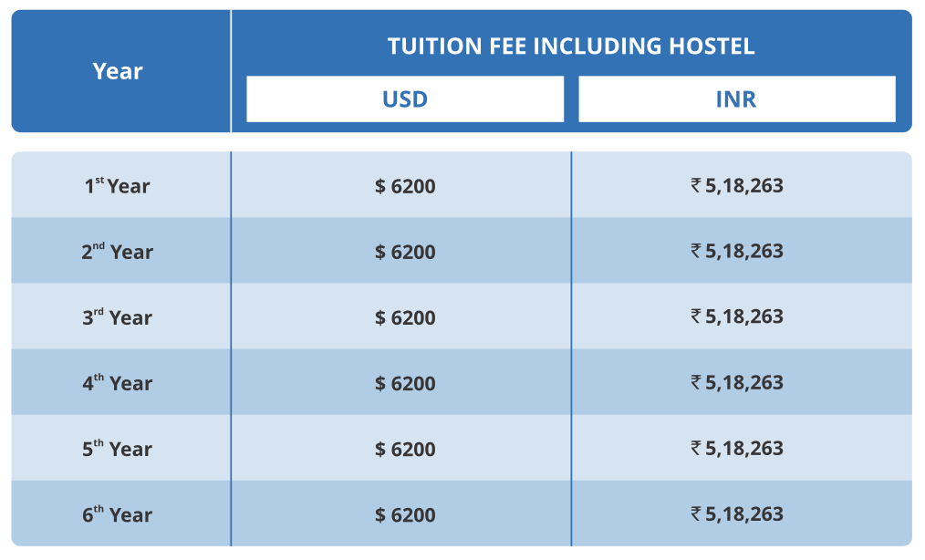The width and height of the screenshot is (925, 560).
Task: Click the 3rd Year USD fee value
Action: [x=405, y=317]
